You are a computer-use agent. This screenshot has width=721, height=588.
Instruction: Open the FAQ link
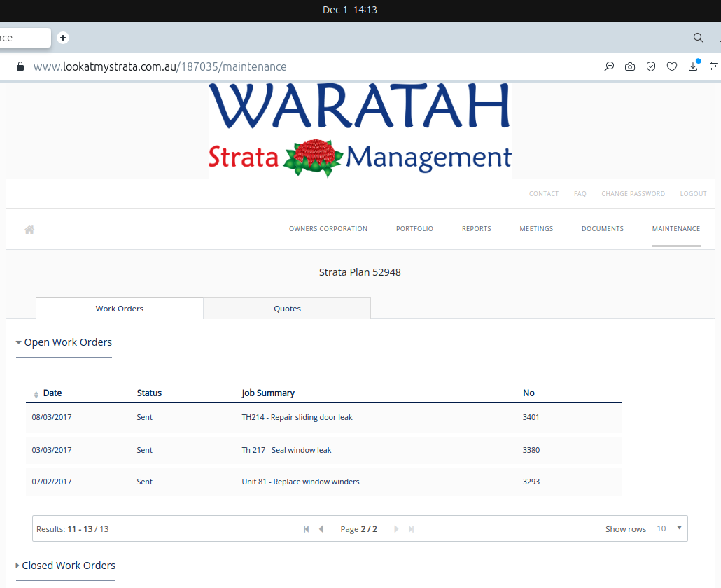click(580, 193)
